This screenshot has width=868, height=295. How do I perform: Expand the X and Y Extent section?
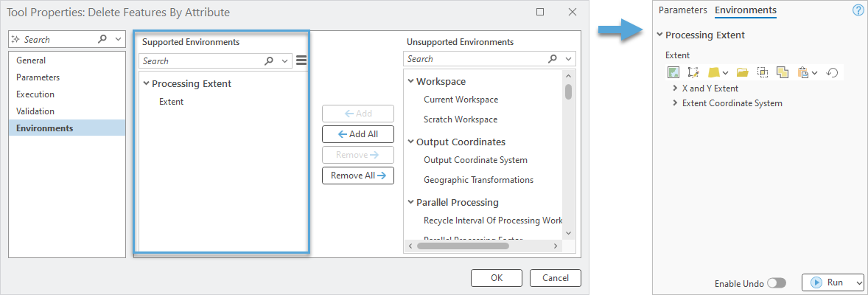(x=674, y=88)
